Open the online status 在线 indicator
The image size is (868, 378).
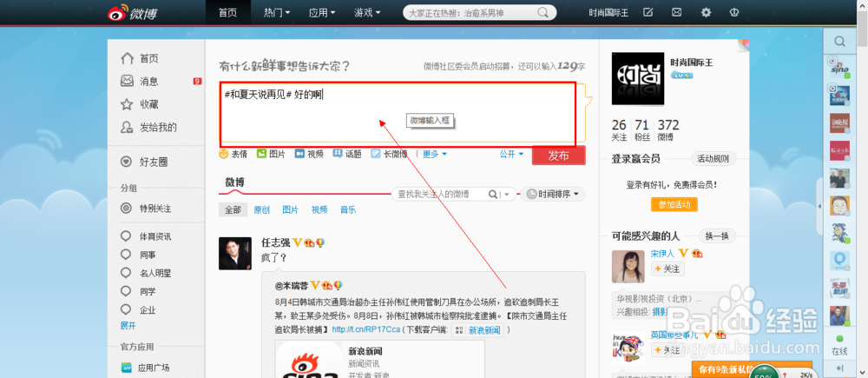pyautogui.click(x=839, y=346)
